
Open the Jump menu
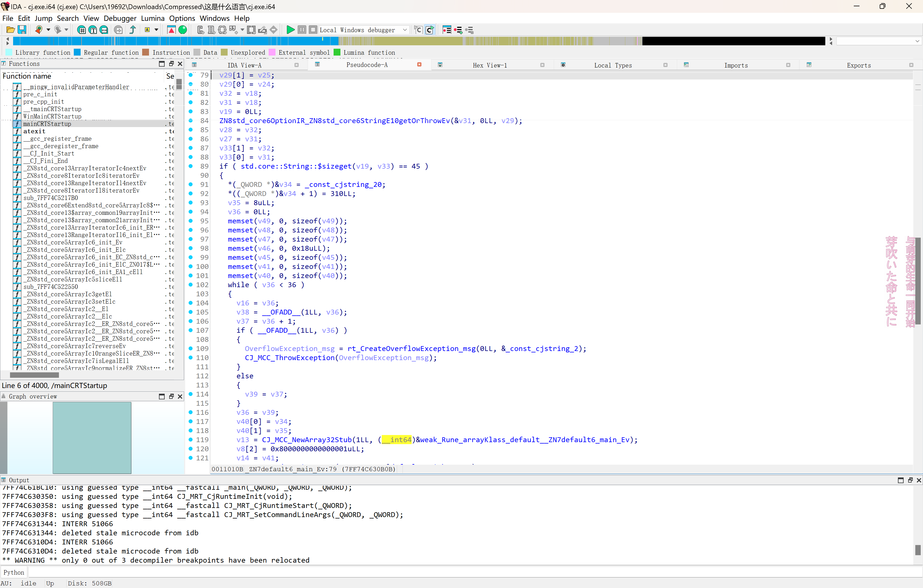[43, 19]
